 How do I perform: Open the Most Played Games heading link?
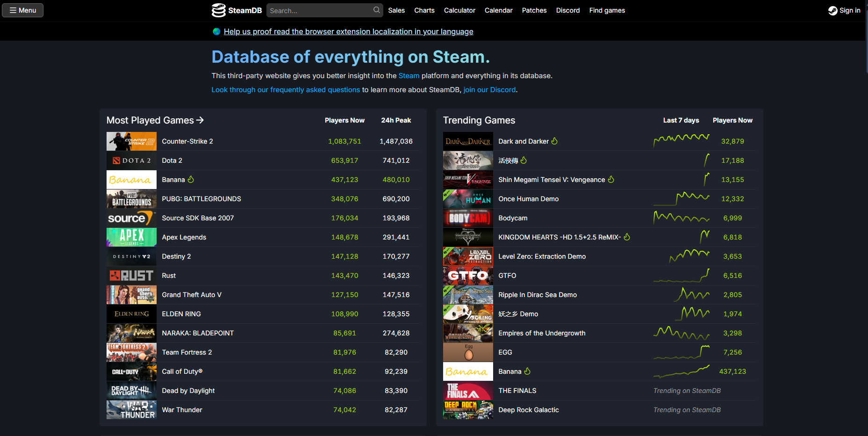tap(155, 120)
